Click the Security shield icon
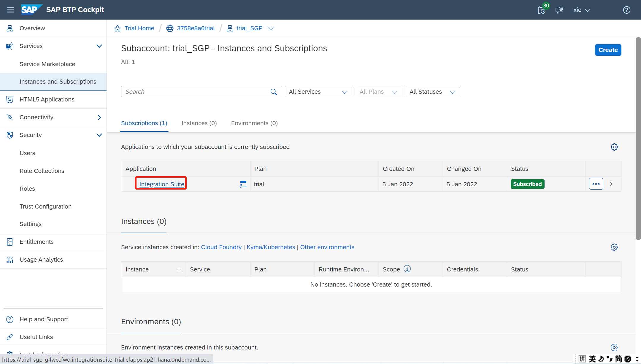The image size is (641, 364). click(x=10, y=135)
